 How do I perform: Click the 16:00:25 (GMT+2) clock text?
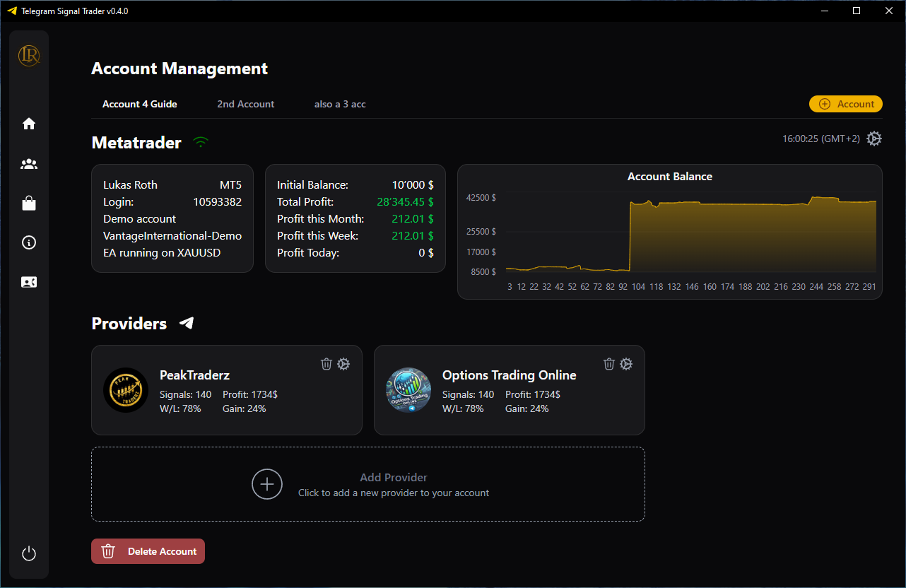821,139
